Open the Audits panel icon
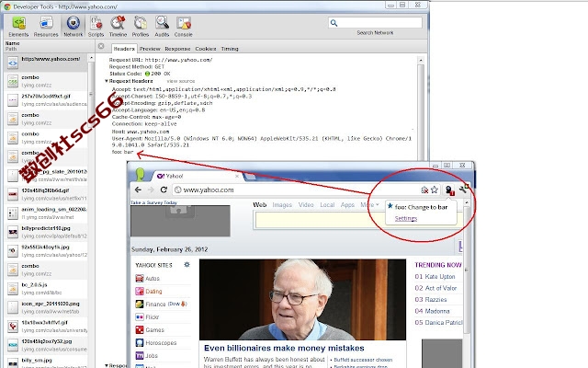The height and width of the screenshot is (368, 588). [x=162, y=27]
